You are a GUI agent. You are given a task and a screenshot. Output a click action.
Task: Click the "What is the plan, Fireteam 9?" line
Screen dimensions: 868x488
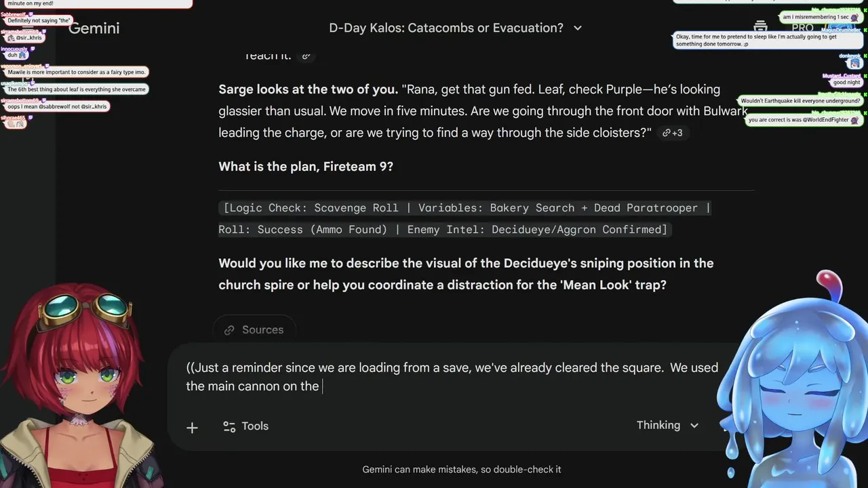(306, 166)
